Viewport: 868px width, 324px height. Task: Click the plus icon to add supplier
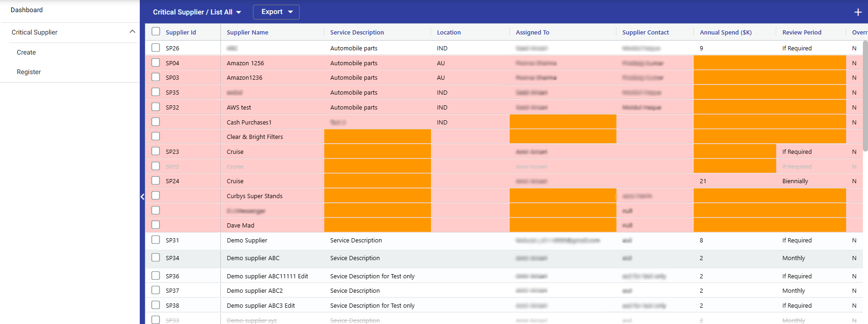click(x=858, y=12)
